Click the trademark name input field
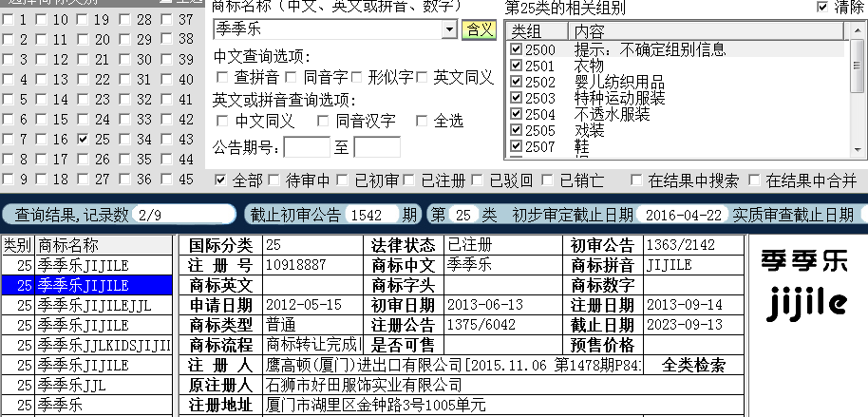This screenshot has width=868, height=417. point(327,29)
